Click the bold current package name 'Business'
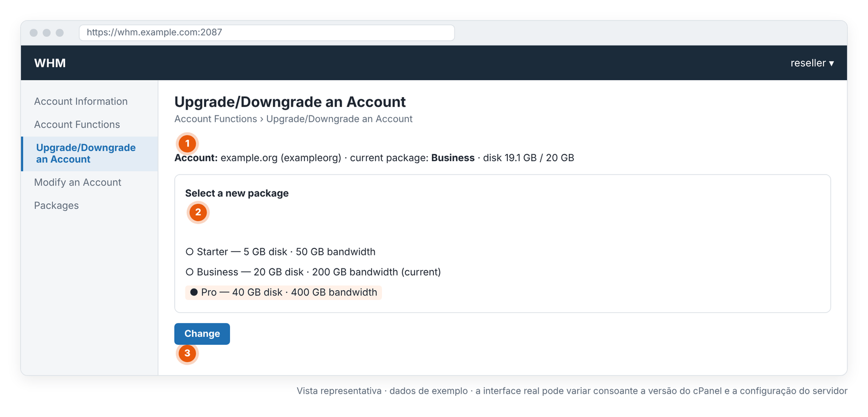The image size is (868, 417). [x=452, y=158]
